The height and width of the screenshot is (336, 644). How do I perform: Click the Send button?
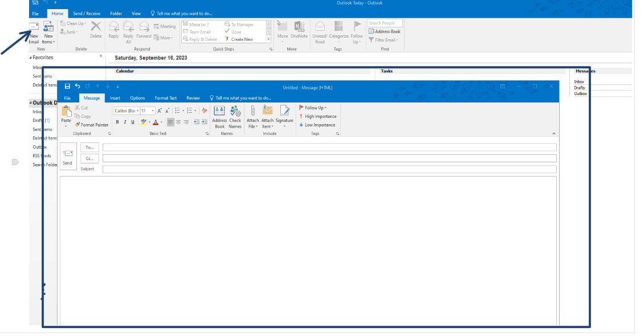(68, 156)
